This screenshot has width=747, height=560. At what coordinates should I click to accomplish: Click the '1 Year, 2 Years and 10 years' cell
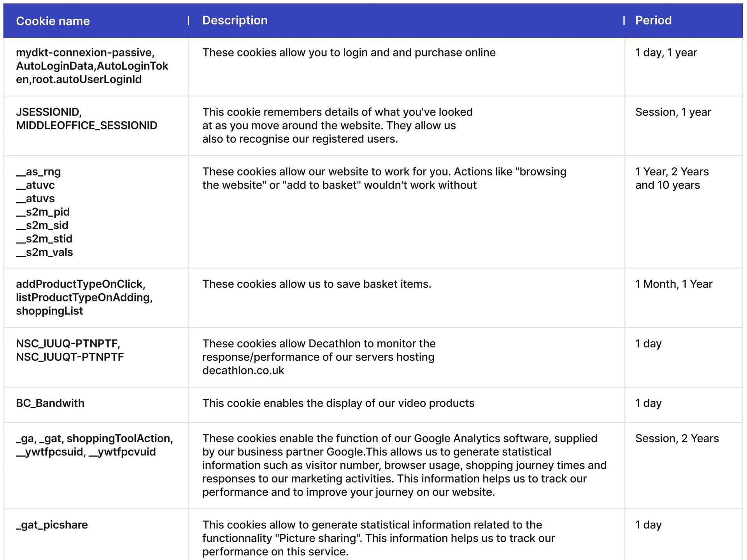672,178
